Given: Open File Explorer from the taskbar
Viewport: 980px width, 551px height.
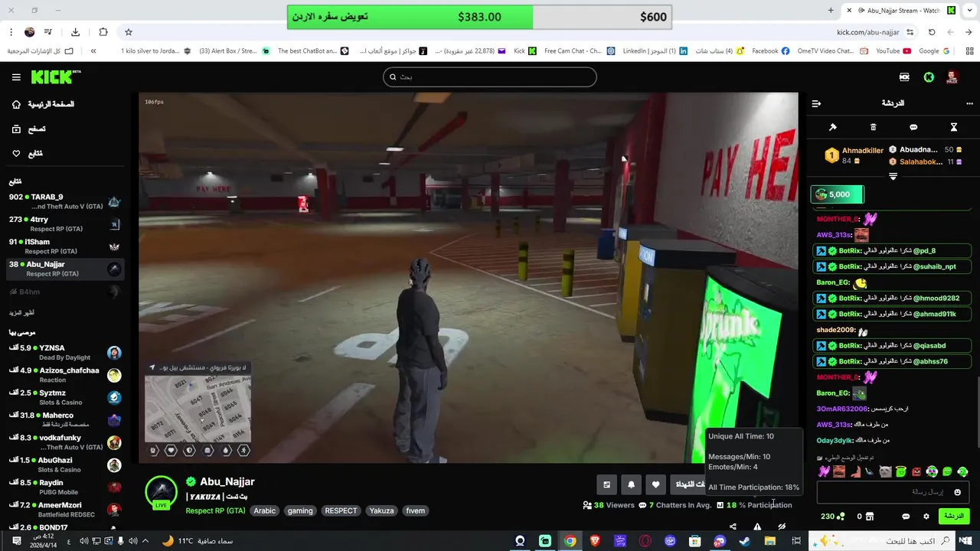Looking at the screenshot, I should [769, 541].
